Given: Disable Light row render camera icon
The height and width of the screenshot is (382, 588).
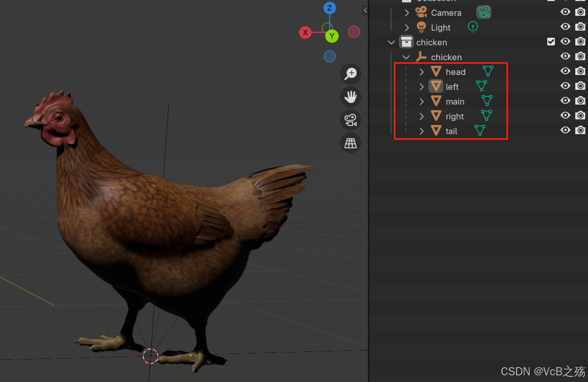Looking at the screenshot, I should (x=580, y=27).
